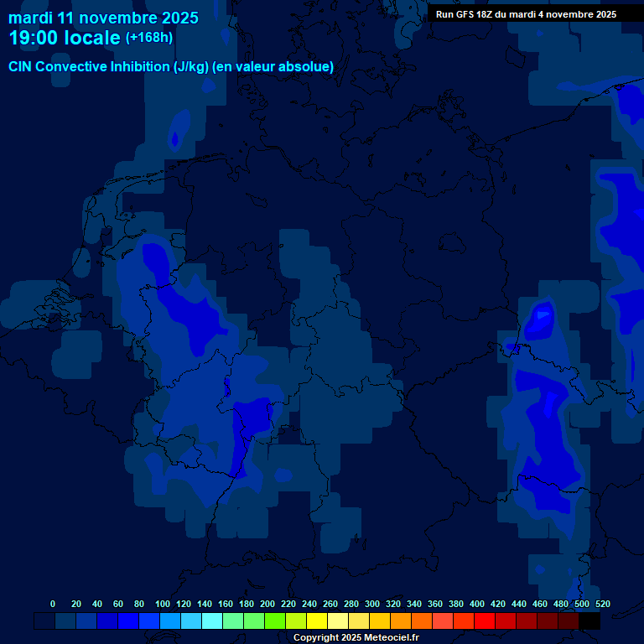Click the yellow 240 legend swatch
Screen dimensions: 644x644
pos(317,621)
